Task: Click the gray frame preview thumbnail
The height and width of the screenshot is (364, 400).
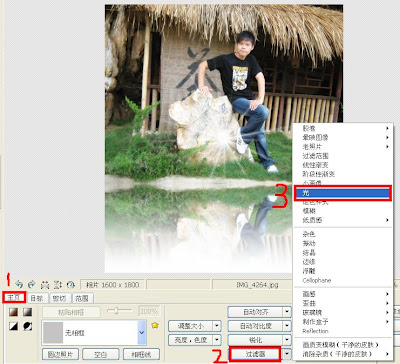Action: click(53, 332)
